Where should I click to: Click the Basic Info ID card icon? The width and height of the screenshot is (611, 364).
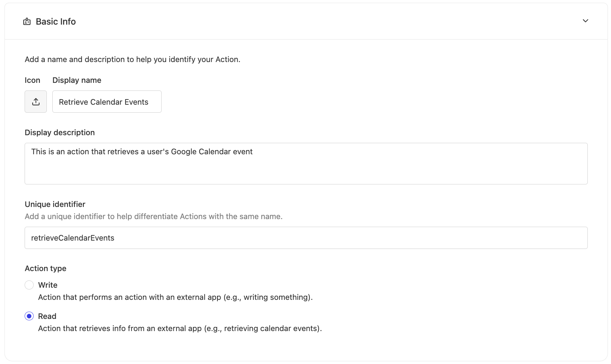(27, 22)
